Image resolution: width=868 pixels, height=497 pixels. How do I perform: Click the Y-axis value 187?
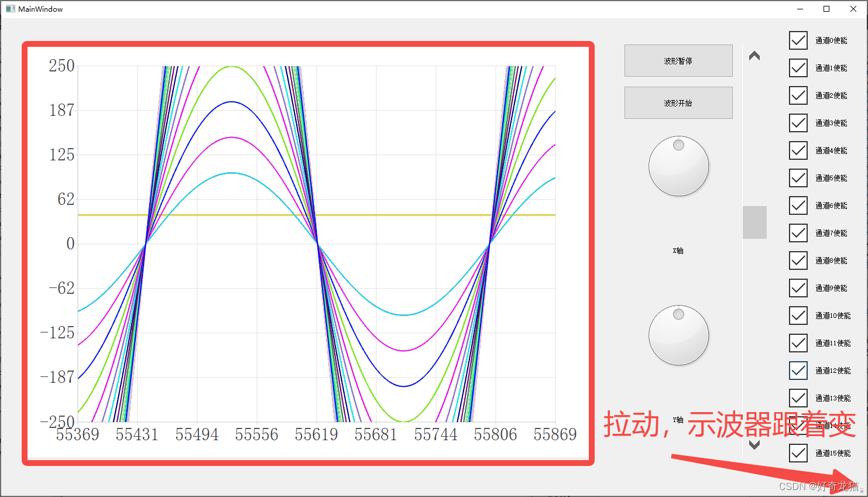coord(61,110)
